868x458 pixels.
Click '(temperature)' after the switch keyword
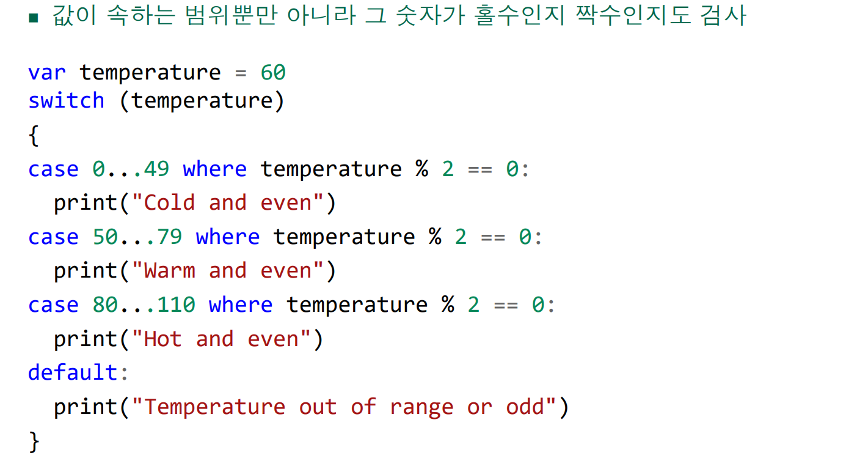click(202, 100)
